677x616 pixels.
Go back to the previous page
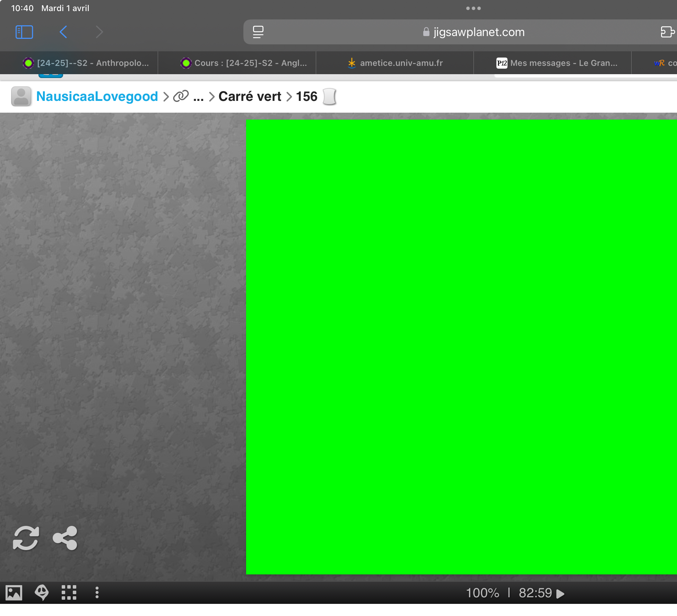[x=63, y=32]
